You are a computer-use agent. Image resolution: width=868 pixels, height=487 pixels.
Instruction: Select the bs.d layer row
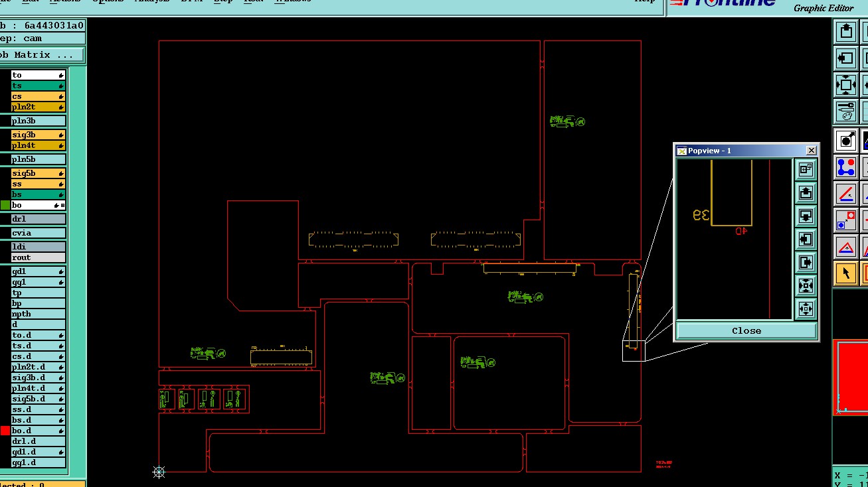point(39,420)
